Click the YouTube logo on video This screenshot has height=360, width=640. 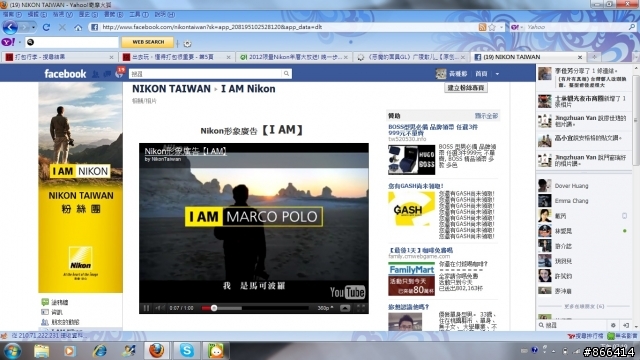point(347,292)
